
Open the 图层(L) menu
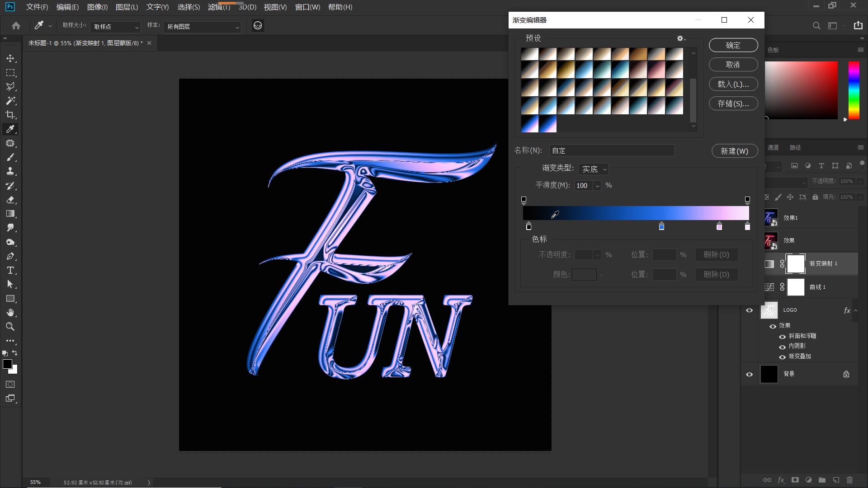(x=127, y=7)
